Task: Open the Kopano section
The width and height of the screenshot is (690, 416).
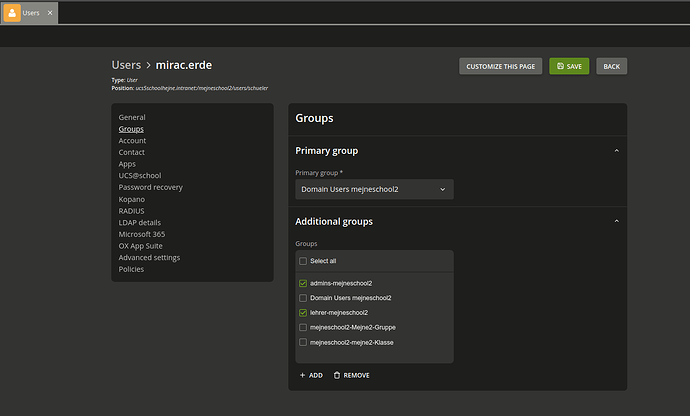Action: tap(132, 199)
